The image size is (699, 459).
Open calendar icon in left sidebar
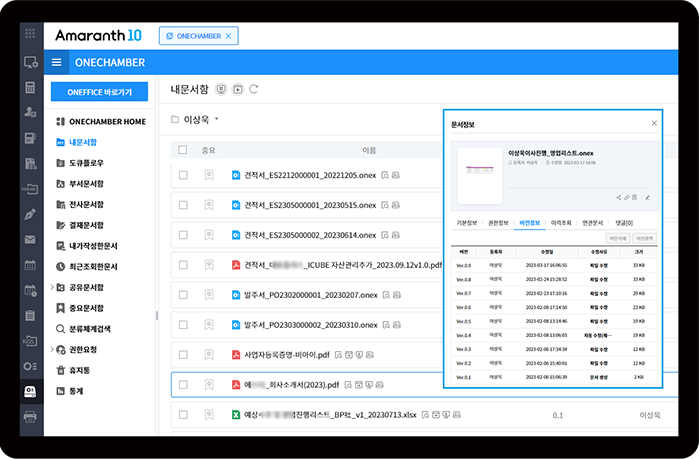pos(30,265)
